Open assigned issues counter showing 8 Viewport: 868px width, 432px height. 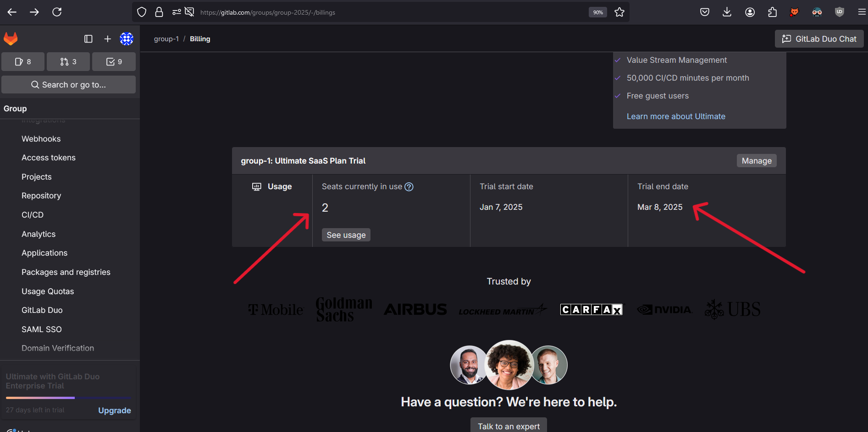tap(23, 62)
